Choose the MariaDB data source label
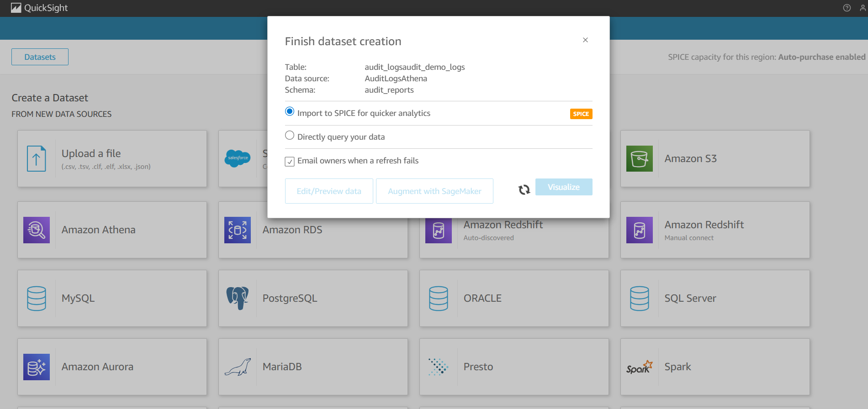Screen dimensions: 868x409 pos(282,367)
